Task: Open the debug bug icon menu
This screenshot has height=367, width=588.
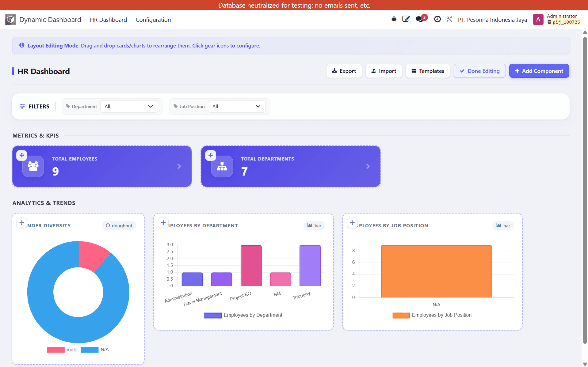Action: [394, 19]
